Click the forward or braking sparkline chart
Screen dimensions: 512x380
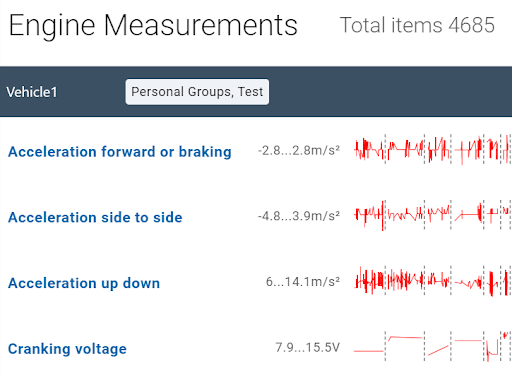pos(433,150)
